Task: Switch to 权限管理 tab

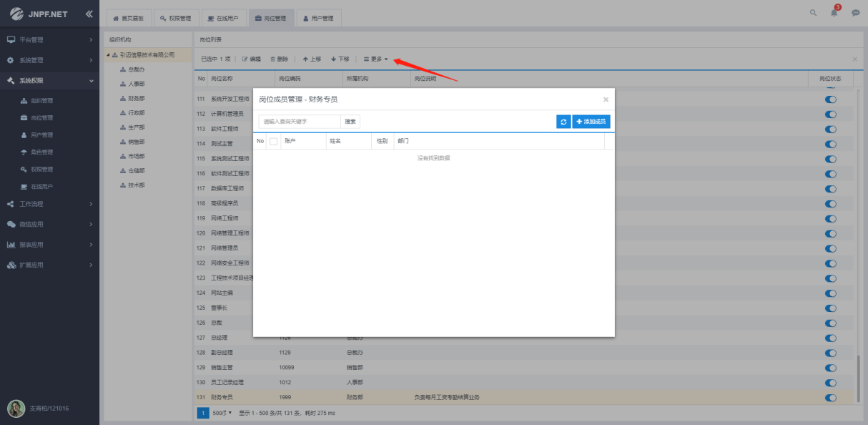Action: 175,18
